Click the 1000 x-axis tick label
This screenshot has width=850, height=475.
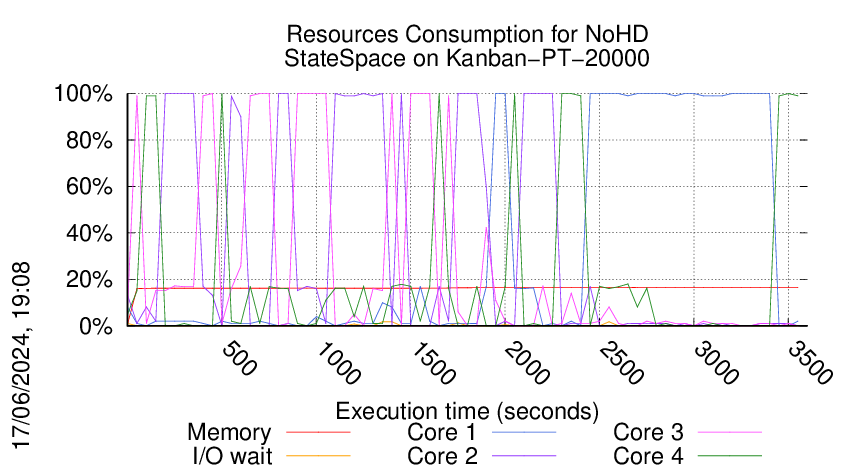(x=337, y=363)
